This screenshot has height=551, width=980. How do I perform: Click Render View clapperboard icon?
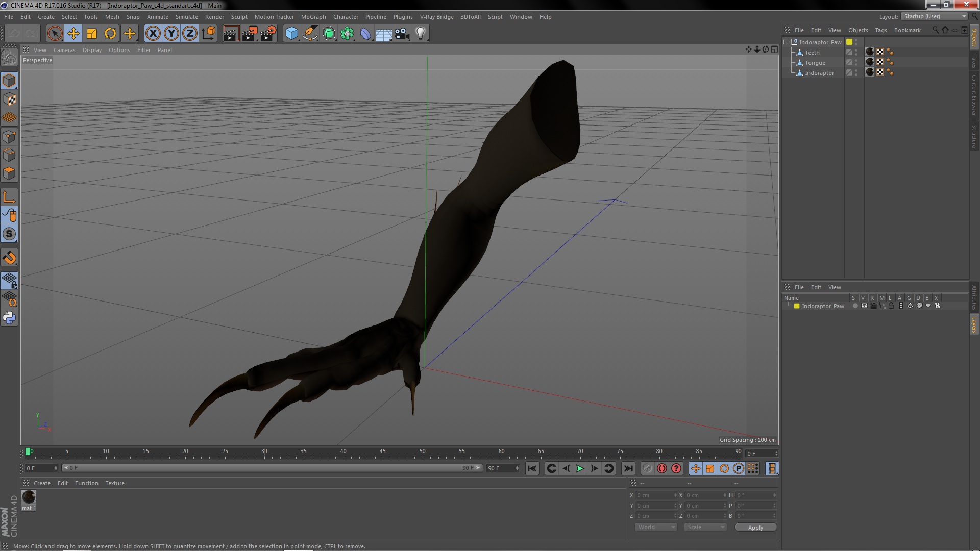(x=231, y=34)
